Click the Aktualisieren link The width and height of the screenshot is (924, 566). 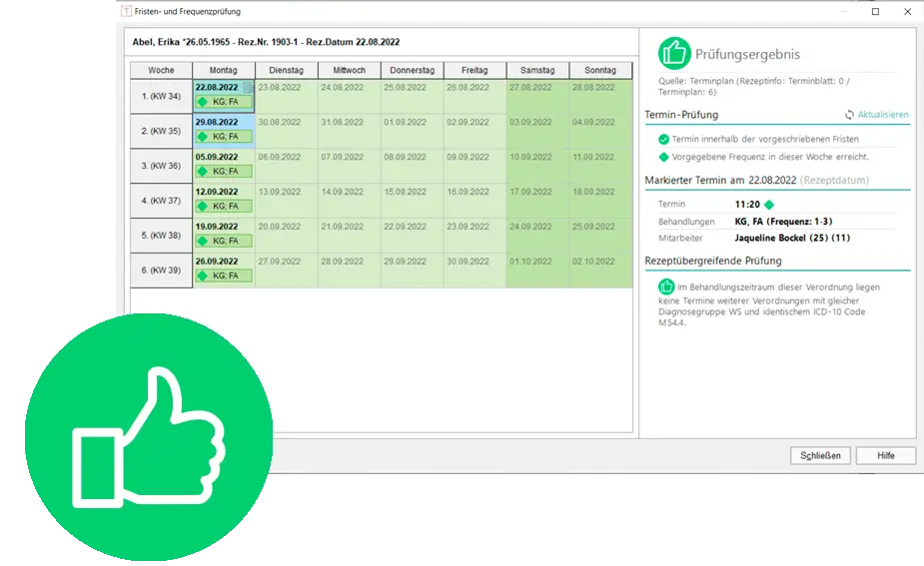click(x=883, y=115)
